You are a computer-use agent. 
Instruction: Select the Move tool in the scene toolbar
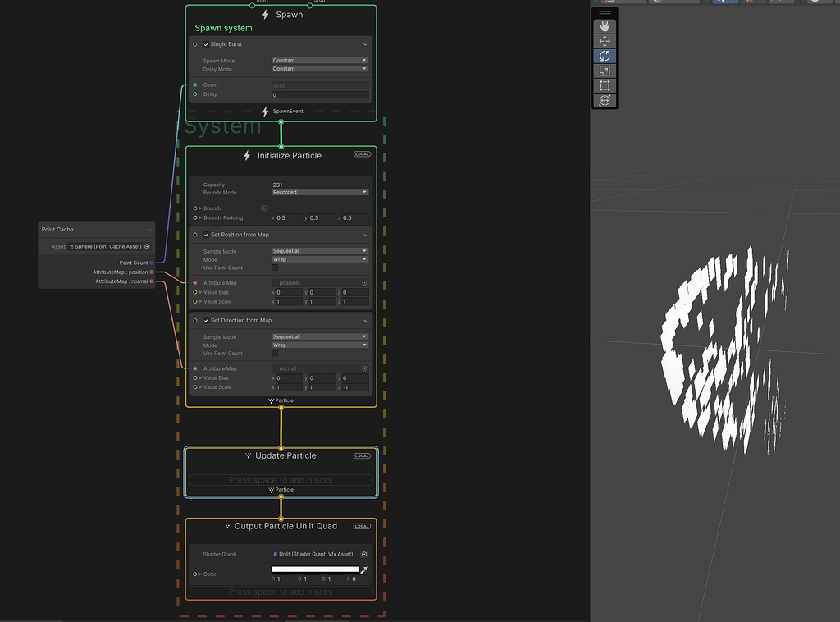pyautogui.click(x=605, y=41)
